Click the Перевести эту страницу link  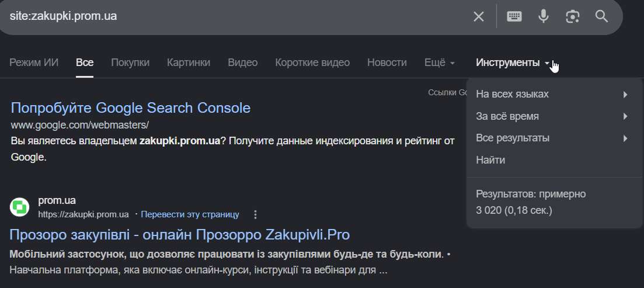(190, 214)
